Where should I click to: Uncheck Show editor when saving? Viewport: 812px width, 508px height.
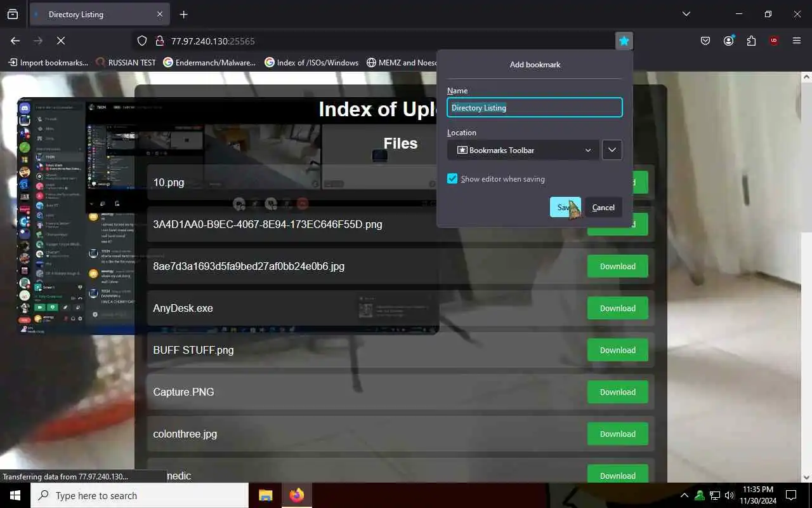click(452, 179)
